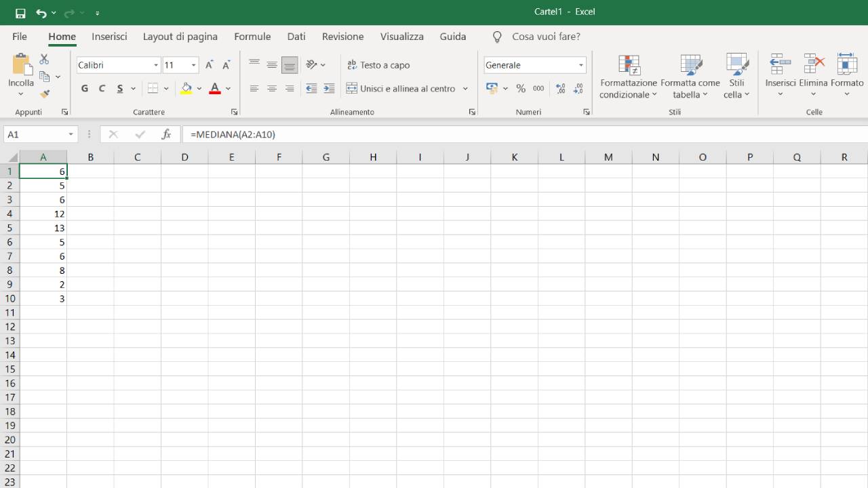
Task: Click the accounting number format icon
Action: click(492, 88)
